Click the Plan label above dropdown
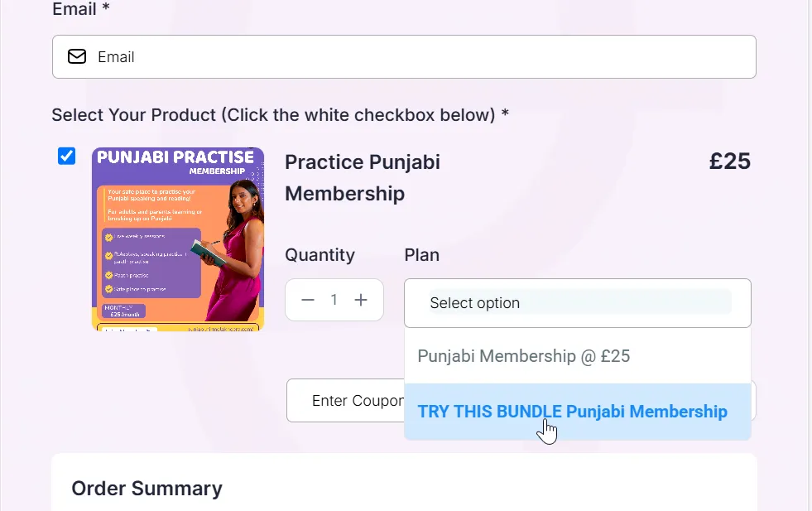 point(421,255)
